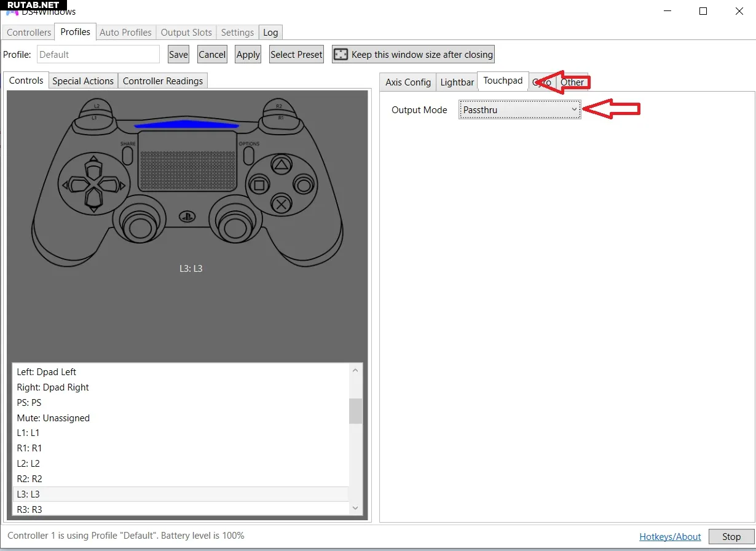Select the 'L2: L2' mapping row

pos(180,464)
